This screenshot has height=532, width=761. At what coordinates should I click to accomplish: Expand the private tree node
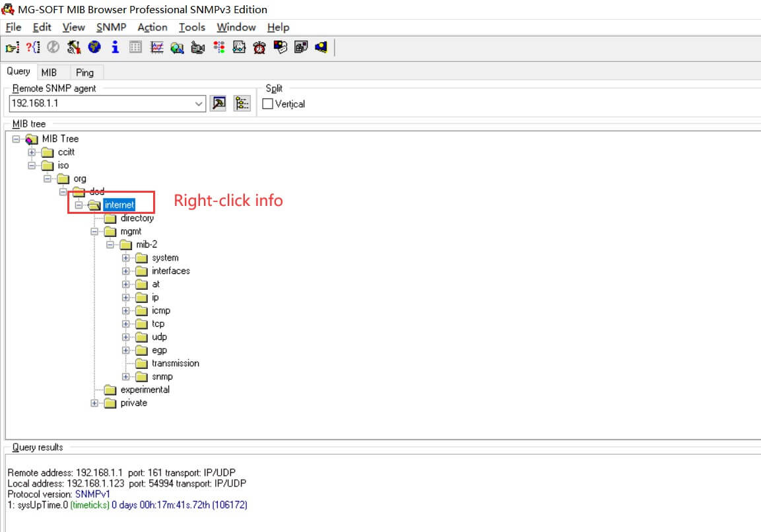point(94,403)
